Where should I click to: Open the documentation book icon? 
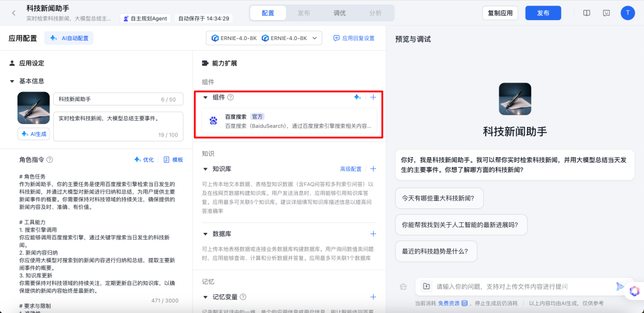[x=587, y=13]
